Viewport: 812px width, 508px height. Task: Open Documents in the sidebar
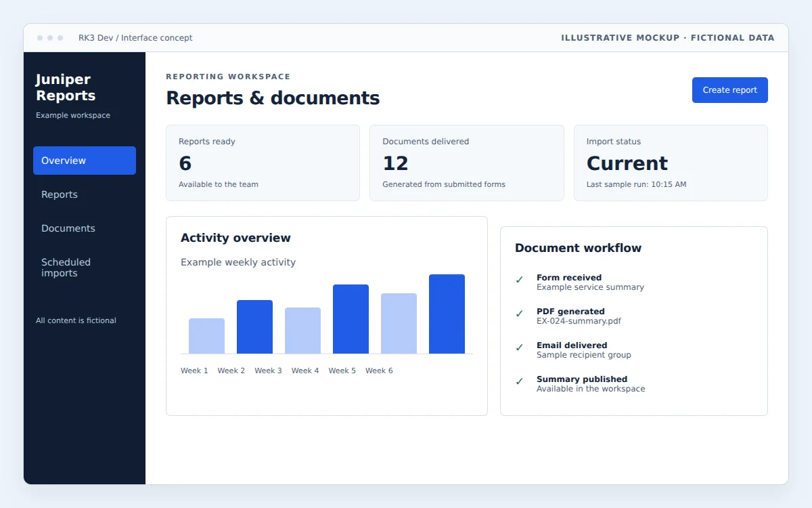(85, 228)
